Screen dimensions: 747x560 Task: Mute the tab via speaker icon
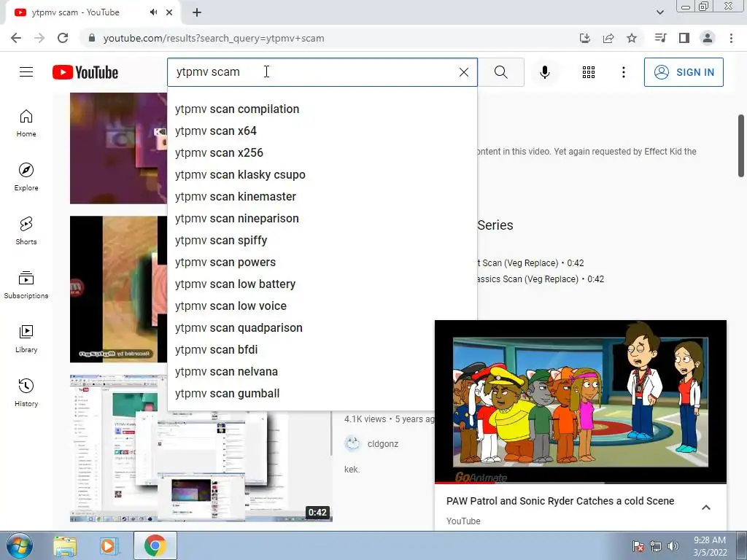click(x=153, y=12)
